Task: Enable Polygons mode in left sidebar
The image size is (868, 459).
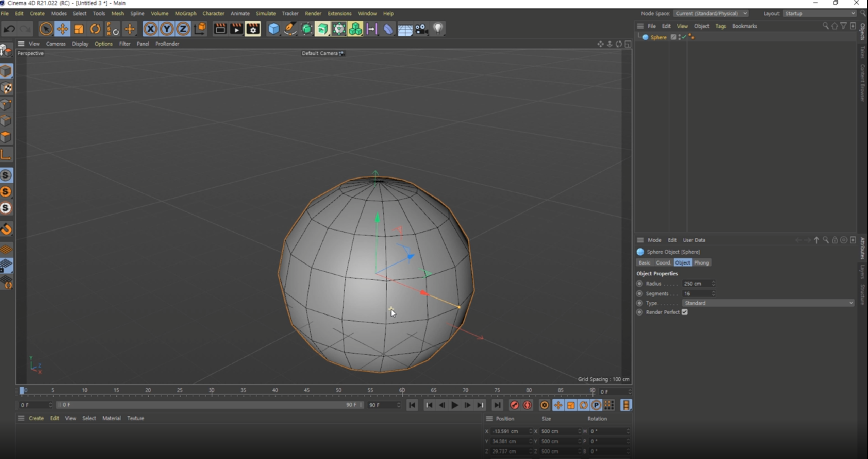Action: (x=6, y=137)
